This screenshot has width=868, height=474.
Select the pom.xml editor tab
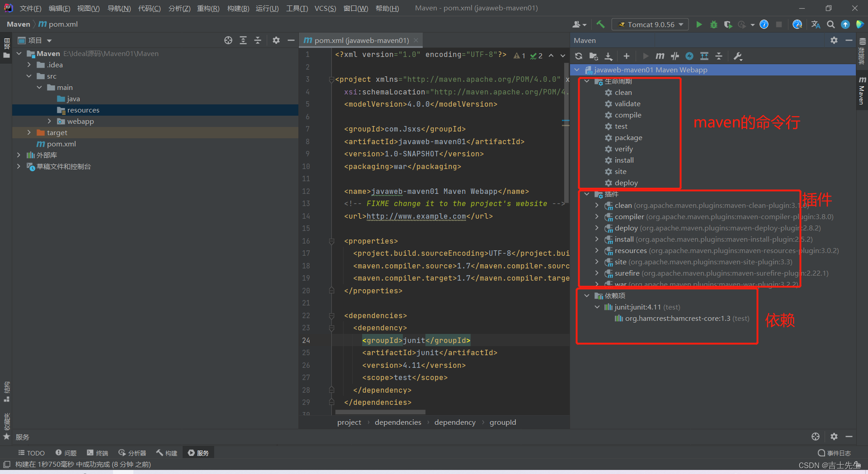pos(361,40)
